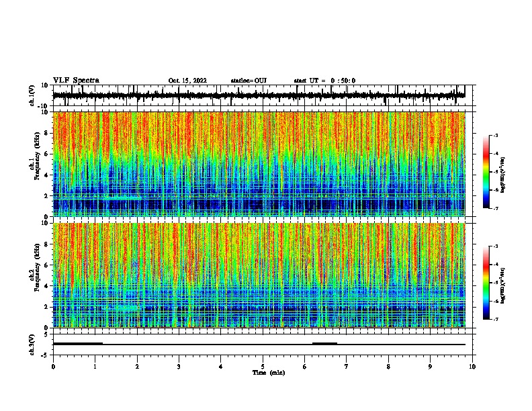
Task: Click time axis tick label '2'
Action: (137, 367)
